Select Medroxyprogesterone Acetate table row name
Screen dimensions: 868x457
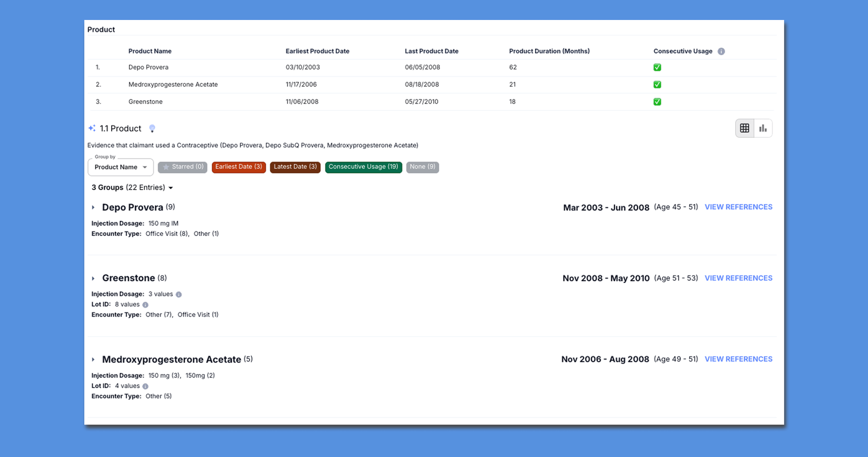tap(173, 85)
